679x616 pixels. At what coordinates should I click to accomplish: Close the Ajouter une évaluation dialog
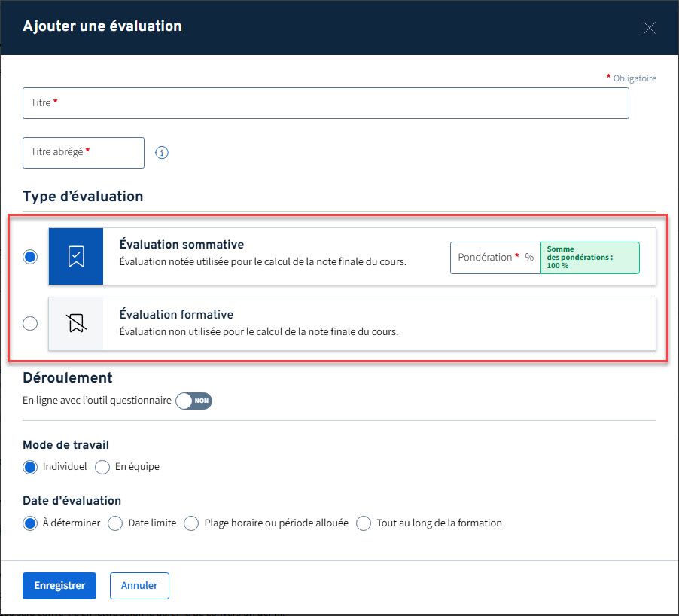pyautogui.click(x=649, y=27)
